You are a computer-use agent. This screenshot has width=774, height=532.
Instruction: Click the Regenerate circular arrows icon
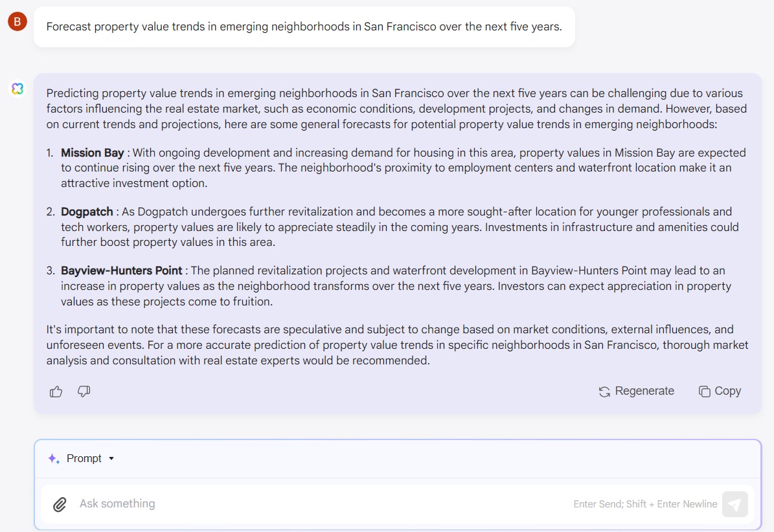[604, 392]
